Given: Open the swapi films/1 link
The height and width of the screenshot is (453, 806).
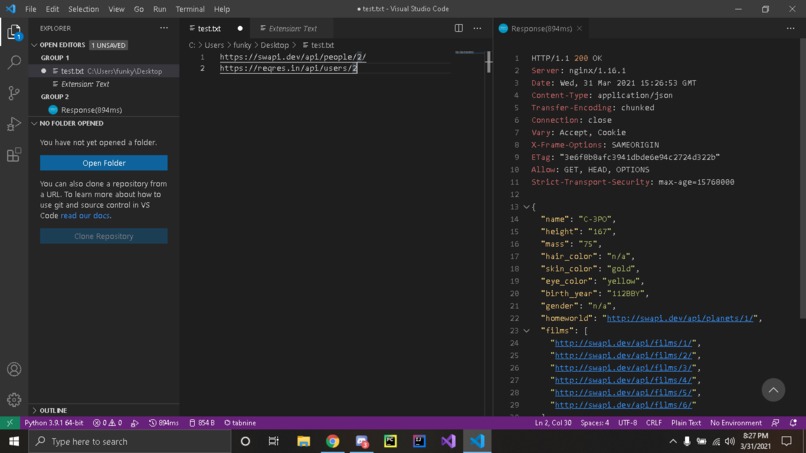Looking at the screenshot, I should point(623,343).
